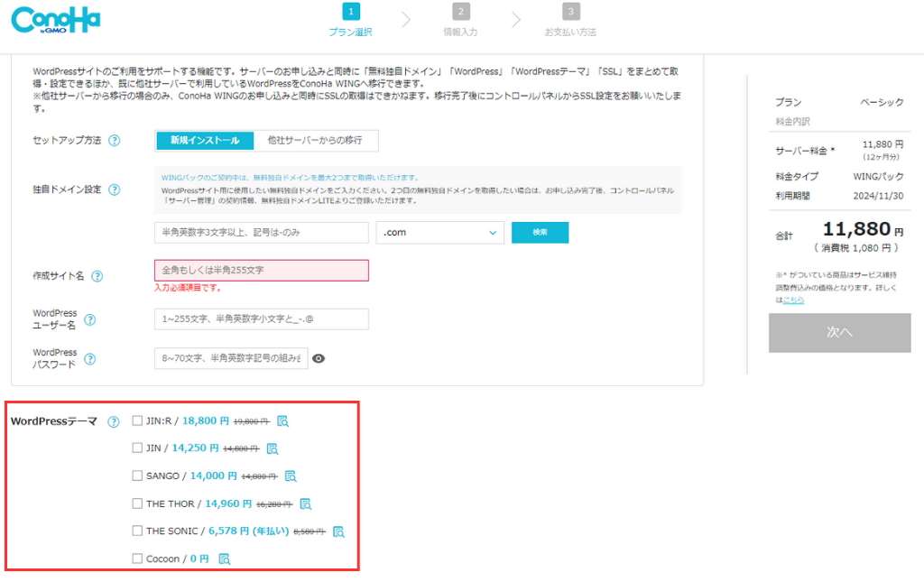The height and width of the screenshot is (582, 924).
Task: Preview the SANGO theme details icon
Action: [x=291, y=476]
